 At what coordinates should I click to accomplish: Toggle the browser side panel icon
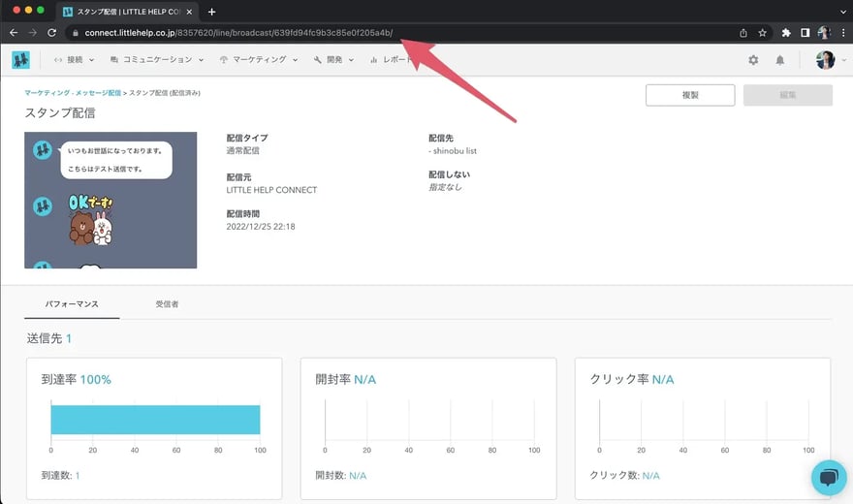click(x=805, y=32)
